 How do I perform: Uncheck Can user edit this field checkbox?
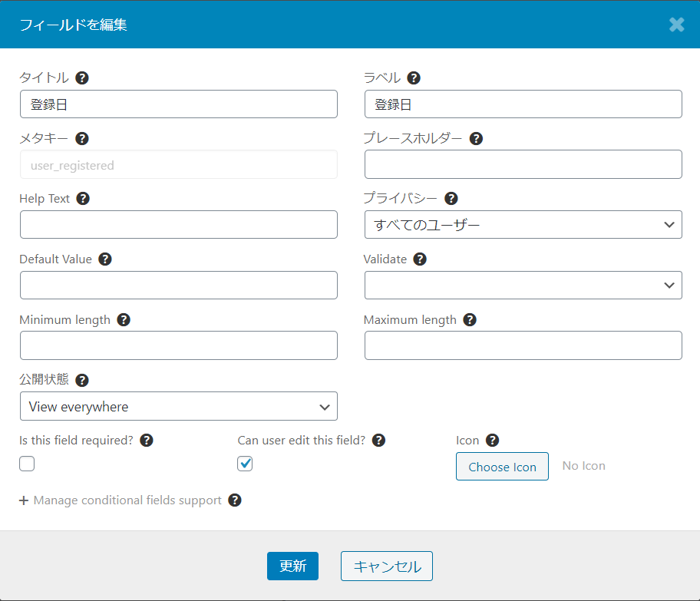[245, 464]
